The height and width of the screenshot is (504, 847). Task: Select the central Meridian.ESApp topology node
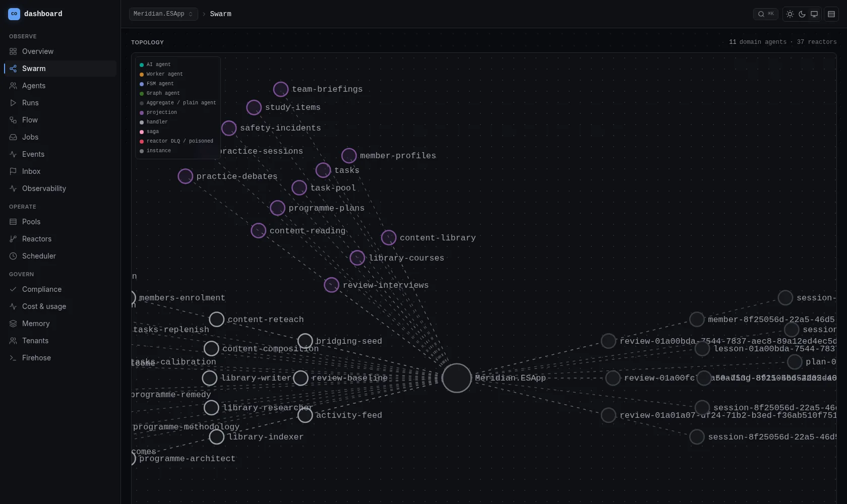pos(457,378)
